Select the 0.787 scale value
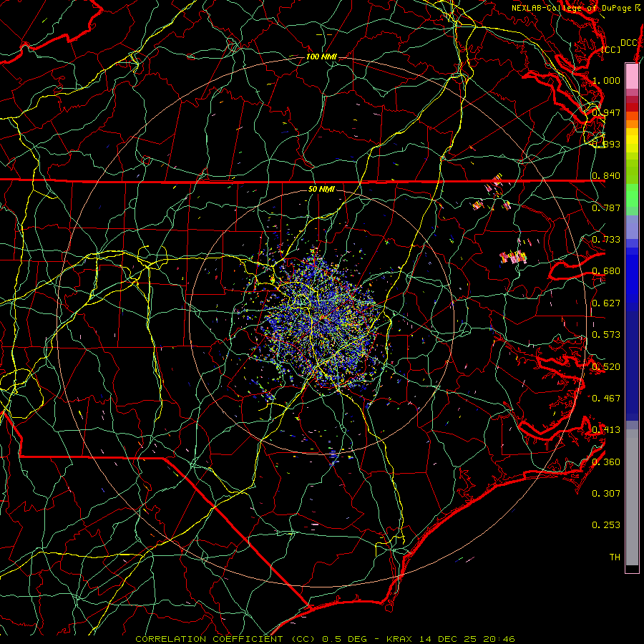644x644 pixels. coord(606,208)
